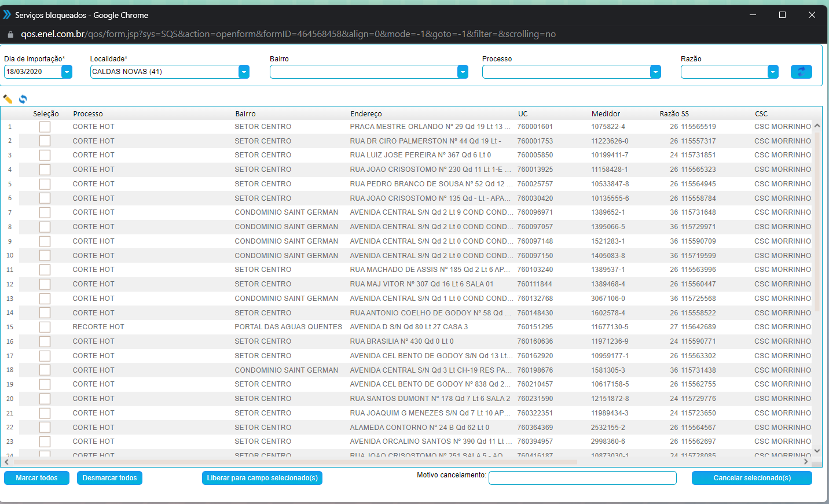Screen dimensions: 829x504
Task: Tick the checkbox for the RECORTE HOT row
Action: (45, 327)
